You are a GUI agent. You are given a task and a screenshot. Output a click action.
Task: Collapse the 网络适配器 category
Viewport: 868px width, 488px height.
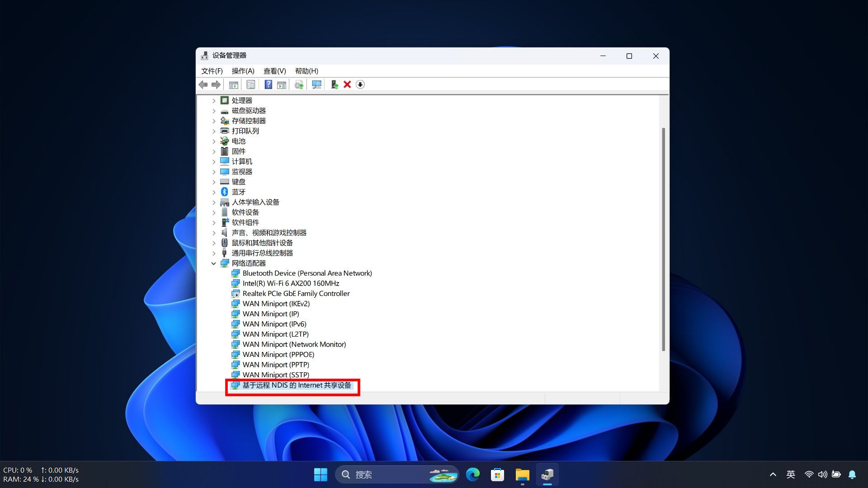[214, 263]
